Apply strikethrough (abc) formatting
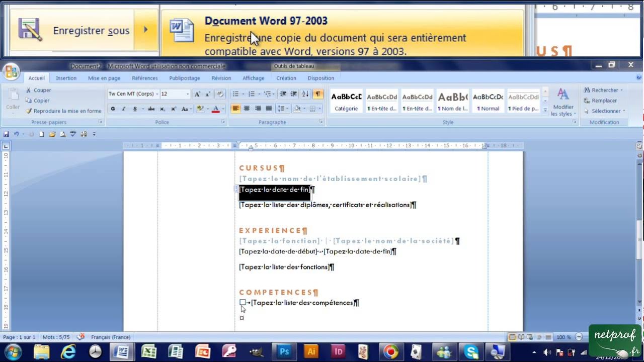Viewport: 644px width, 362px height. (x=151, y=109)
